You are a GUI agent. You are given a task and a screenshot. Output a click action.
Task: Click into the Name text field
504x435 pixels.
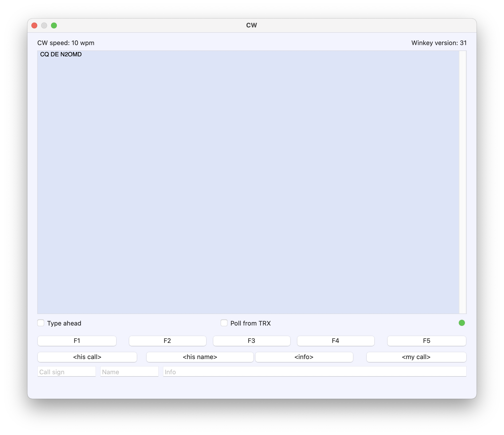click(129, 372)
